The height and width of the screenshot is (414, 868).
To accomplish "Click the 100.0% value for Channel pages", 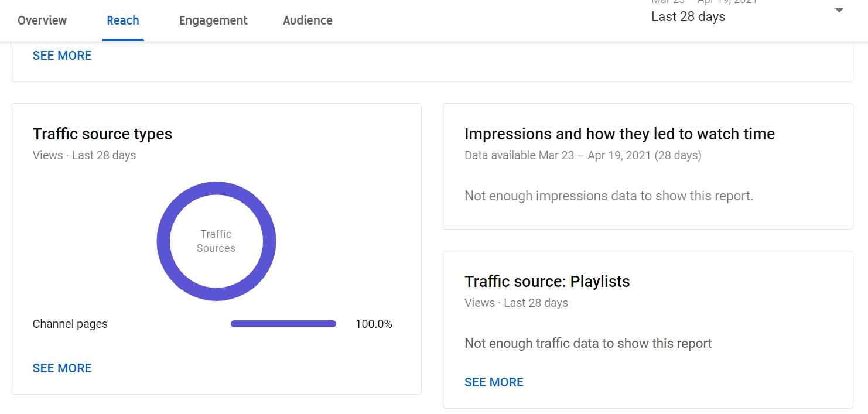I will coord(374,324).
